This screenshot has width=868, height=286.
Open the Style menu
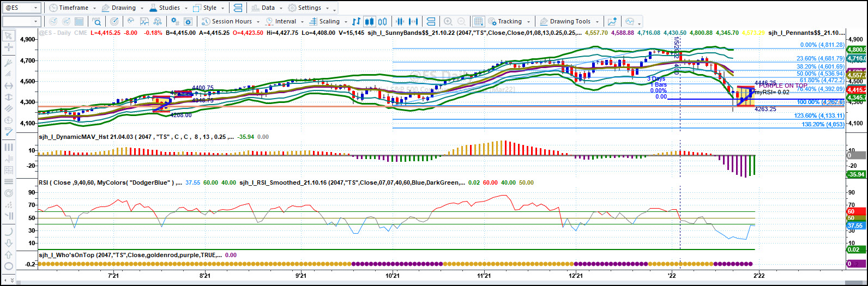[209, 8]
